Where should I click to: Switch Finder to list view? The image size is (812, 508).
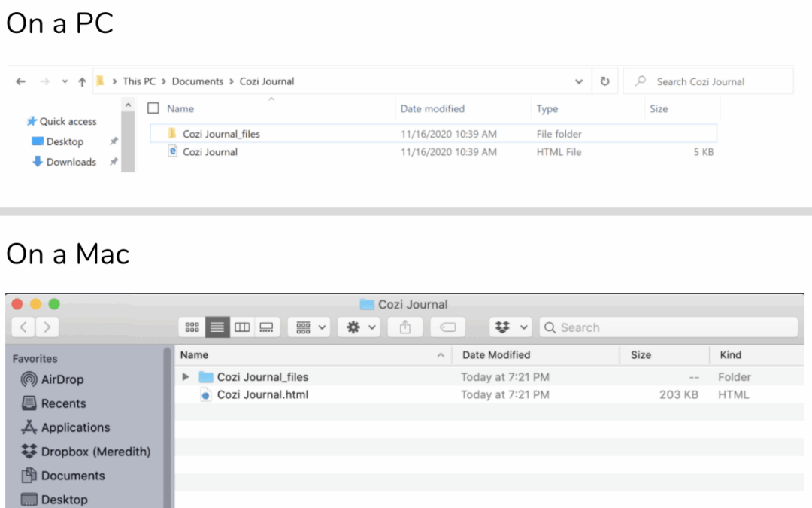(217, 327)
